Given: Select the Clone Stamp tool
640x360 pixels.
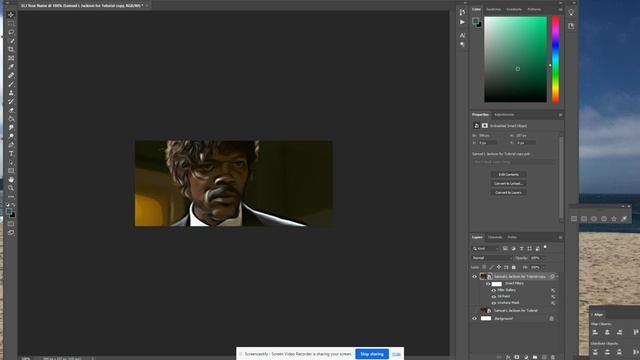Looking at the screenshot, I should click(11, 93).
